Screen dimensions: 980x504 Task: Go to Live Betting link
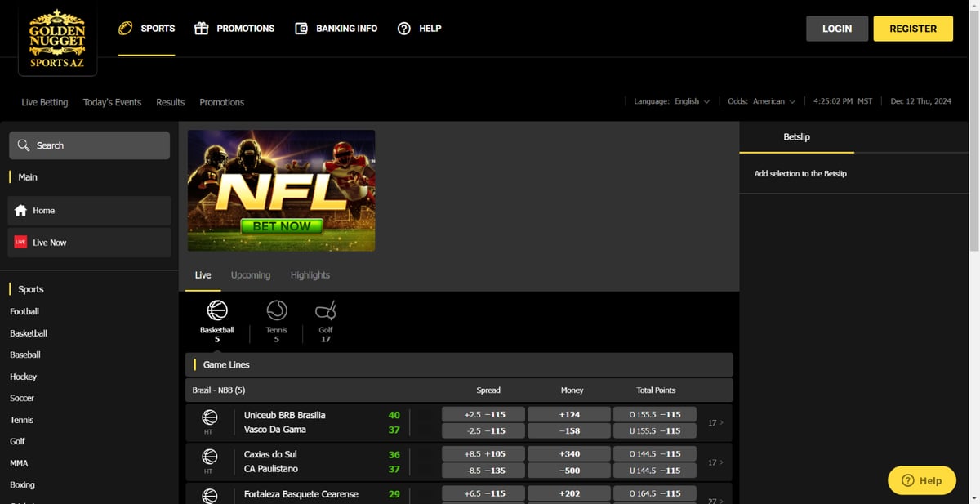pyautogui.click(x=45, y=102)
